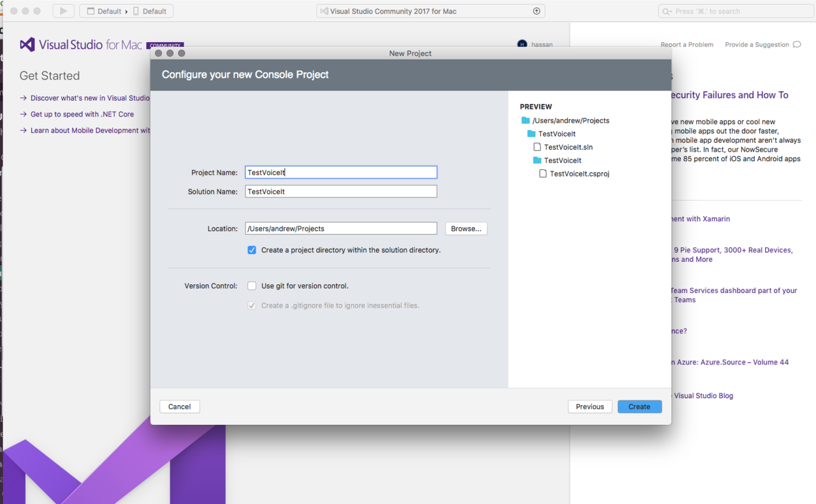
Task: Open Get up to speed with .NET Core link
Action: 82,115
